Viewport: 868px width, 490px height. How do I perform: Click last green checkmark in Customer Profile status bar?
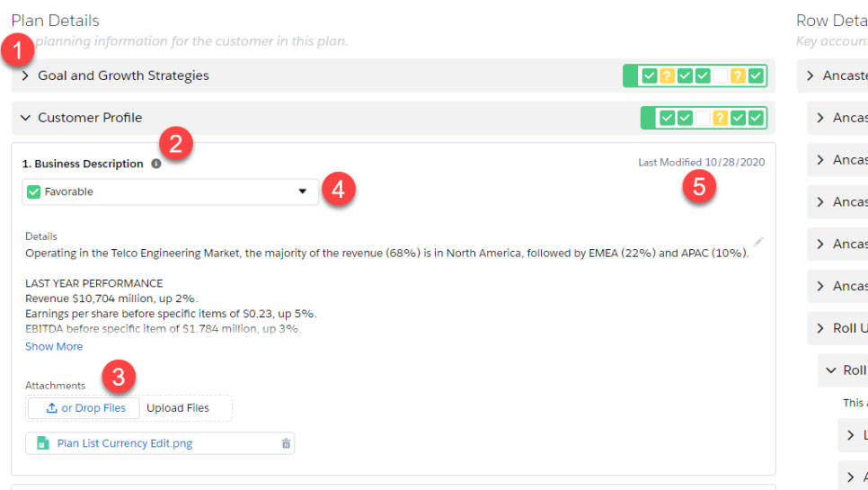click(x=756, y=118)
